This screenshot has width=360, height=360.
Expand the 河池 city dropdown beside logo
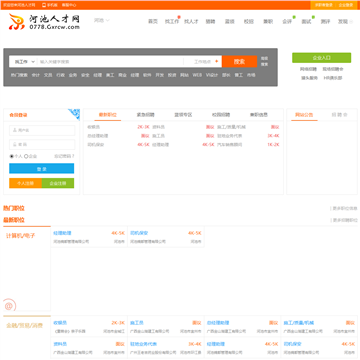[102, 20]
